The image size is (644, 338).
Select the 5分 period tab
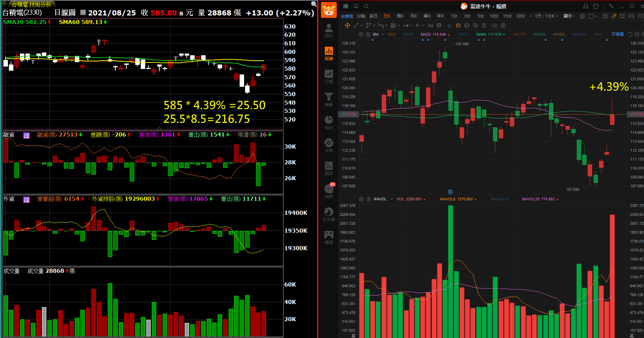481,16
